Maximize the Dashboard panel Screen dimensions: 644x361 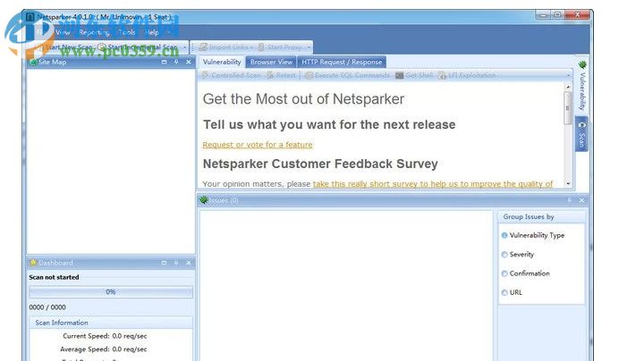click(165, 263)
